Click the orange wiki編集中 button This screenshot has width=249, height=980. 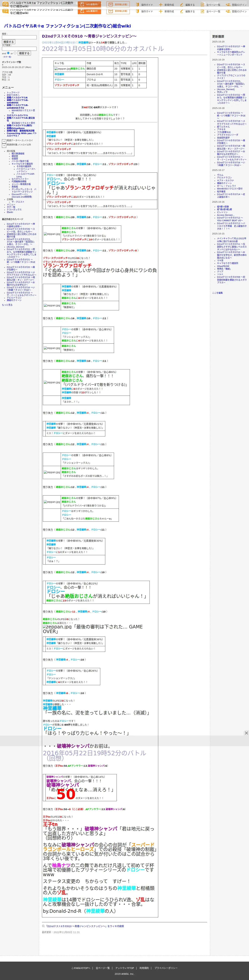coord(89,11)
